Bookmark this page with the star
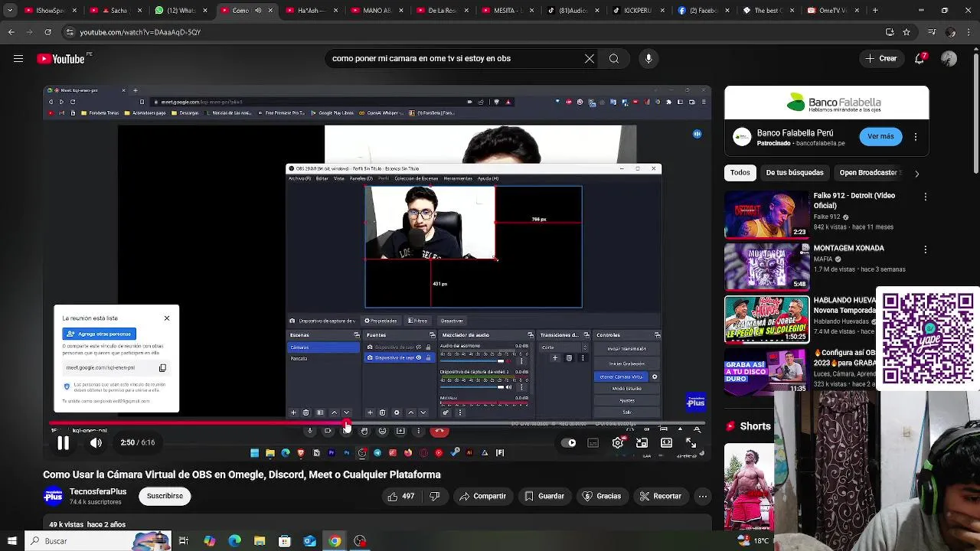 [906, 32]
